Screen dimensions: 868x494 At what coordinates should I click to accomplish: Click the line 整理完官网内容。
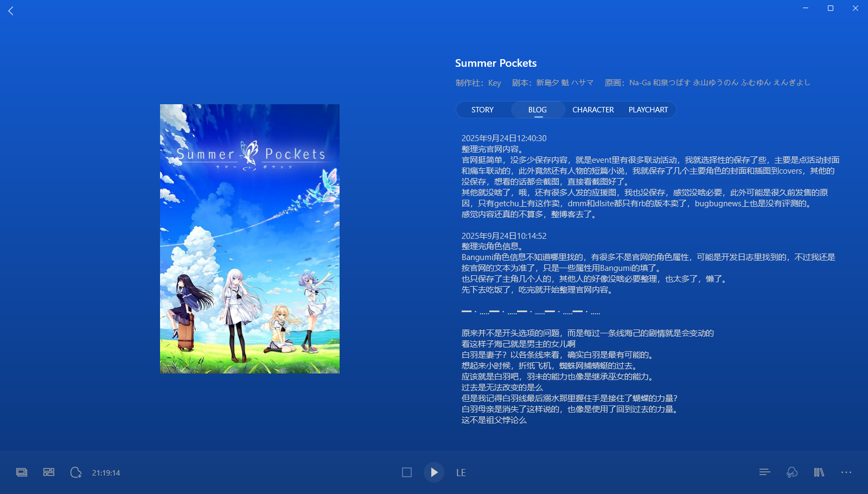[x=493, y=149]
